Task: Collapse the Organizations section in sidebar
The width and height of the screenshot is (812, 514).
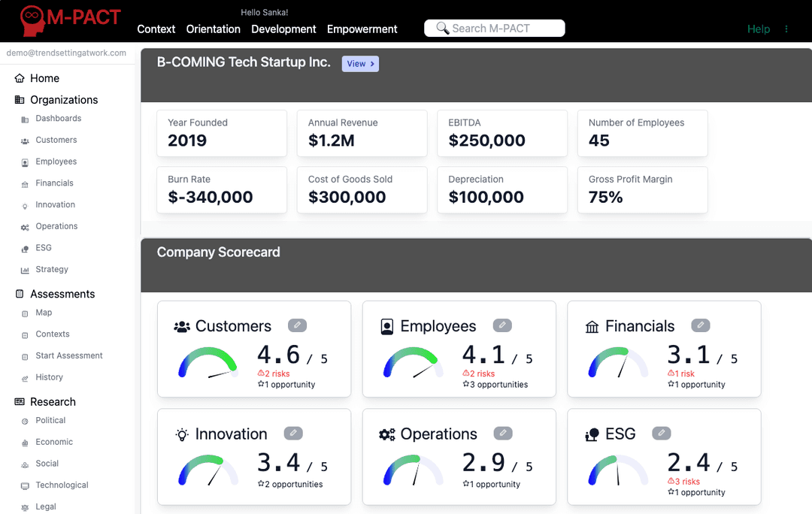Action: pyautogui.click(x=63, y=100)
